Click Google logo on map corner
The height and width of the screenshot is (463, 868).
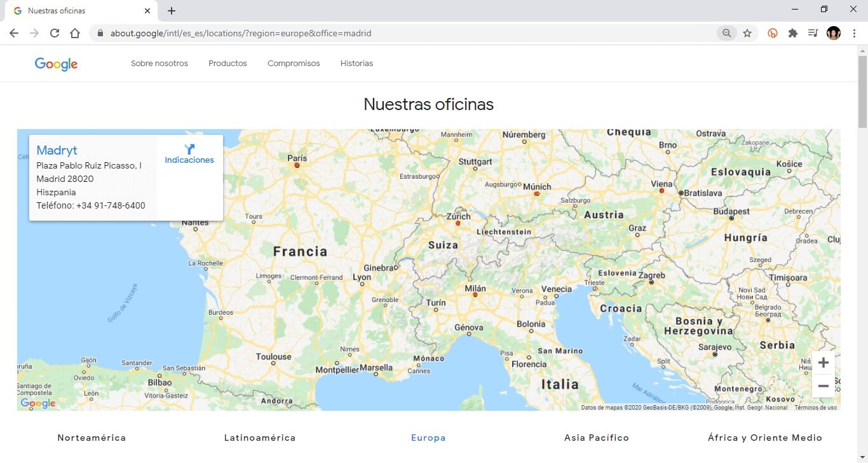pyautogui.click(x=38, y=403)
